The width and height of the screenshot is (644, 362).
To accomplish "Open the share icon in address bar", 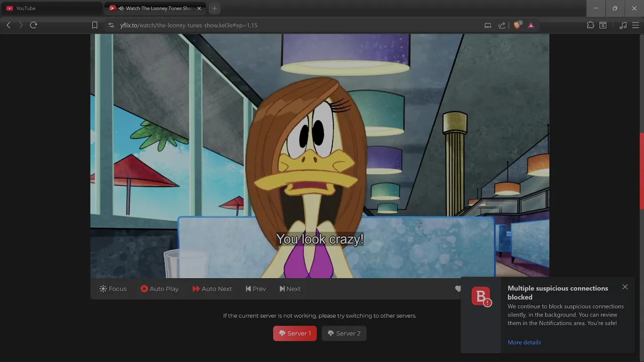I will pos(502,25).
